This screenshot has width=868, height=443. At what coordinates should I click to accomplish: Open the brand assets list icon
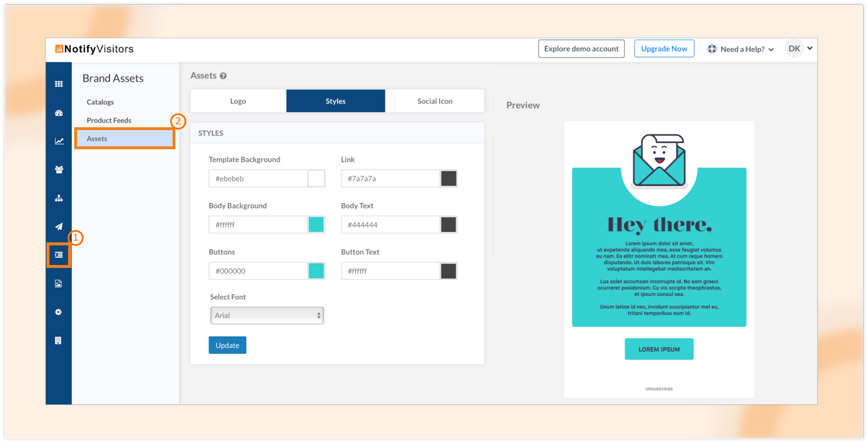tap(59, 255)
